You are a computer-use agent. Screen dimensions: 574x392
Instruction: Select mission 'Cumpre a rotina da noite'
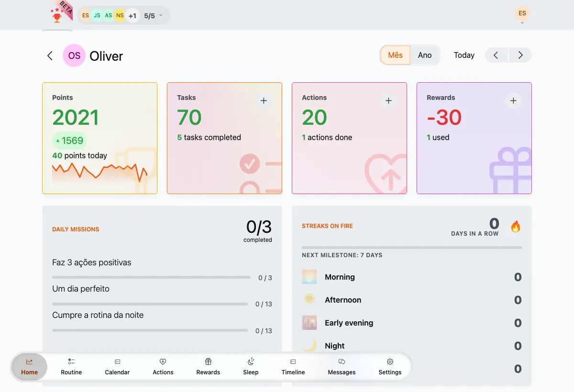98,315
